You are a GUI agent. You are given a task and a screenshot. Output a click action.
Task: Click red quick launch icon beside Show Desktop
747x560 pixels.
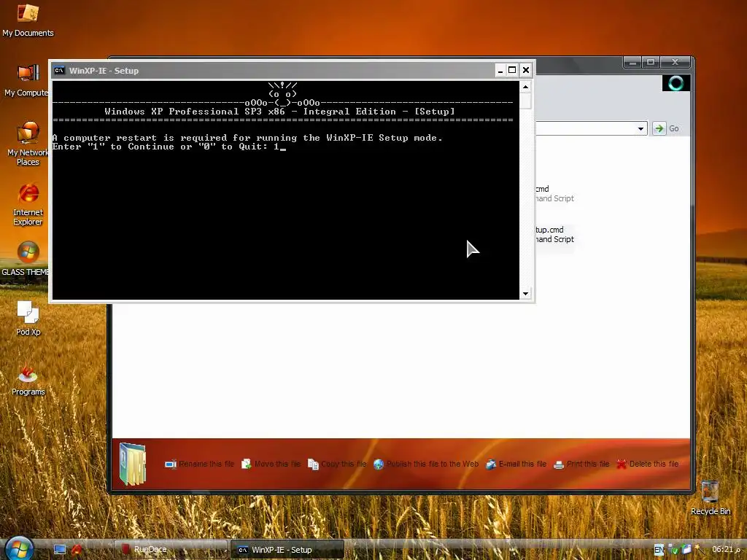click(76, 550)
